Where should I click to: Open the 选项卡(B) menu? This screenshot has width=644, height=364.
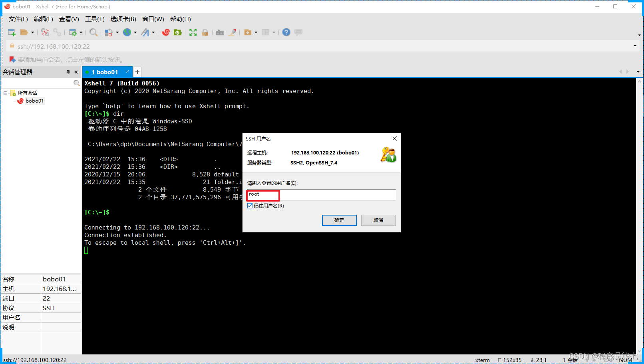coord(123,19)
